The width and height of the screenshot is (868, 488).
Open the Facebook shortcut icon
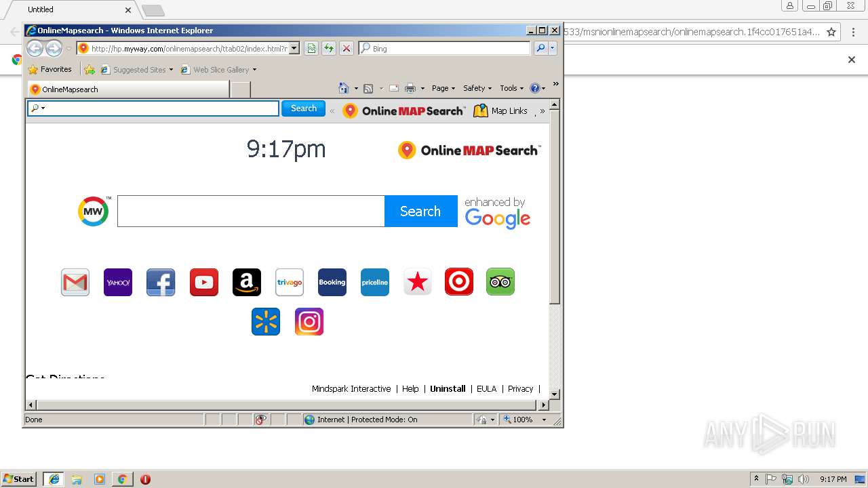tap(161, 282)
